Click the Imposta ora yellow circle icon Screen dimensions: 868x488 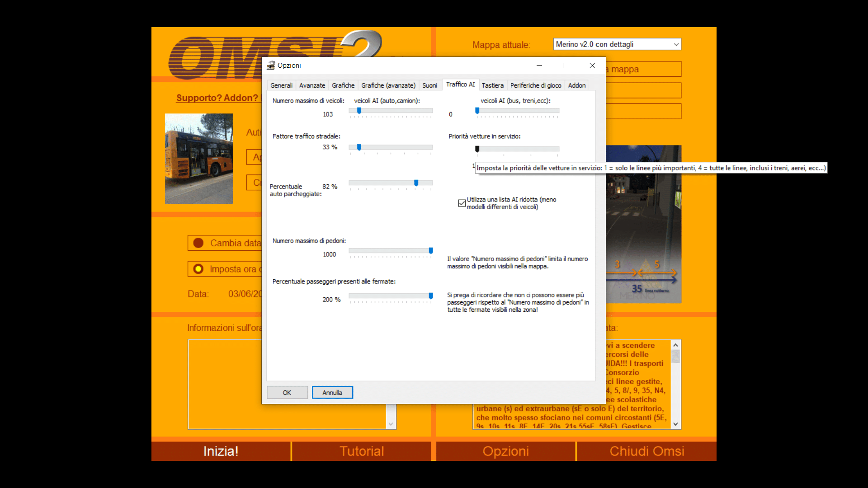tap(198, 269)
